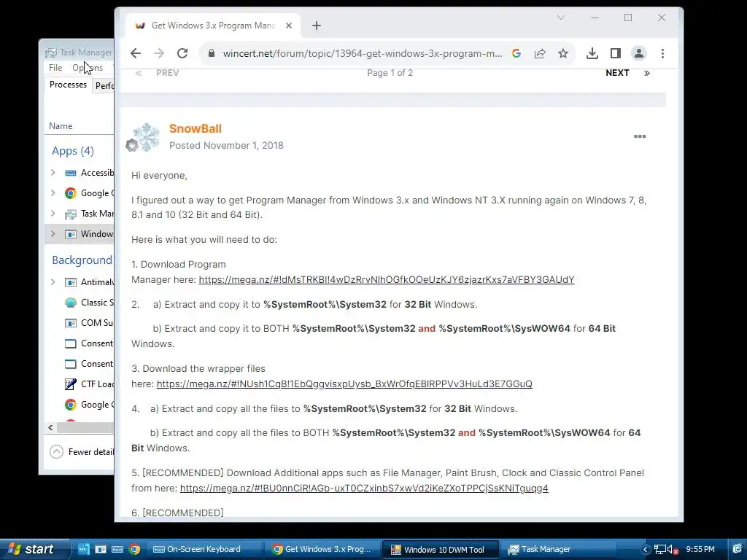Share this page via share icon

pyautogui.click(x=540, y=53)
